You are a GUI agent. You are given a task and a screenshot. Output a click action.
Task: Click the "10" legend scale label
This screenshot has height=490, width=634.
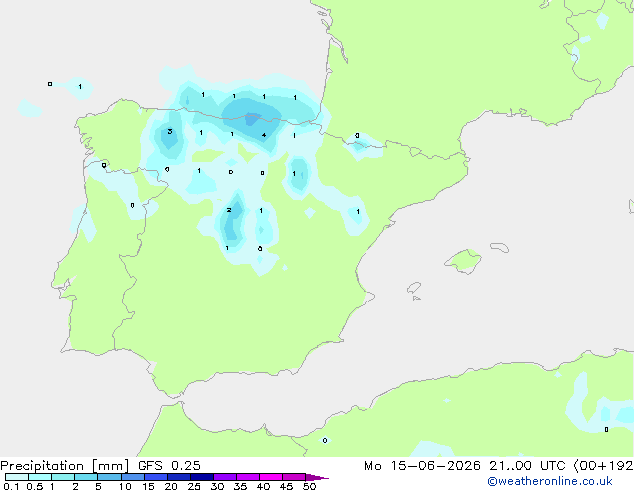click(125, 486)
